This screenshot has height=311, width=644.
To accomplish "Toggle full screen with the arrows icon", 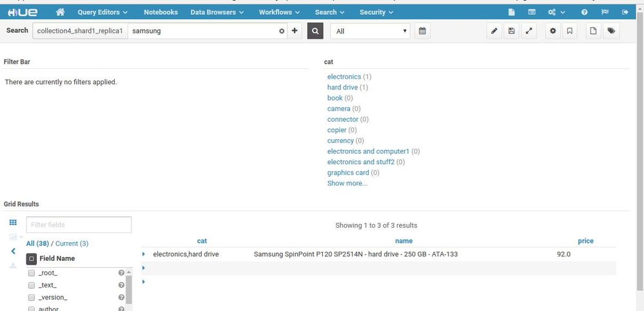I will tap(529, 31).
